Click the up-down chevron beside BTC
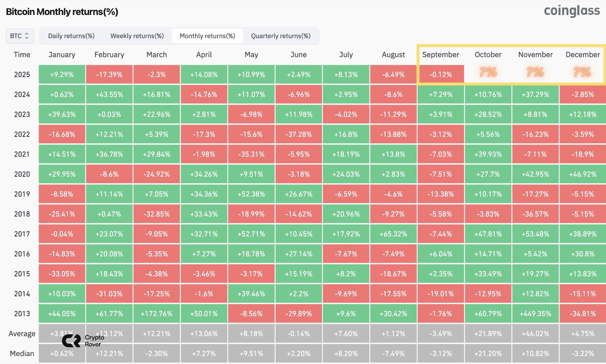 click(x=27, y=36)
